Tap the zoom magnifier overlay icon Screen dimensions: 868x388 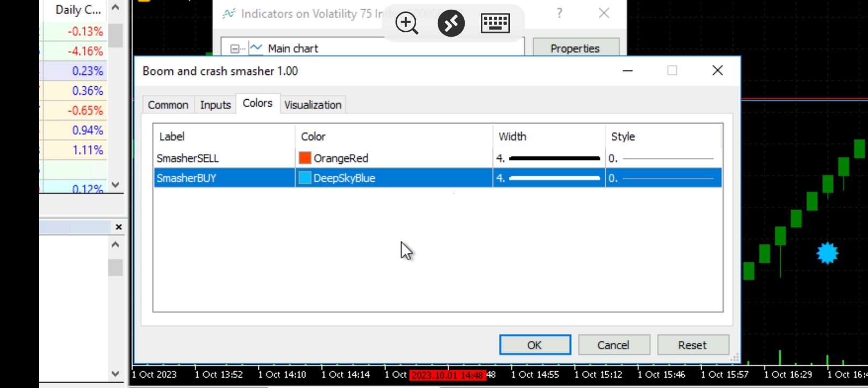(x=407, y=23)
